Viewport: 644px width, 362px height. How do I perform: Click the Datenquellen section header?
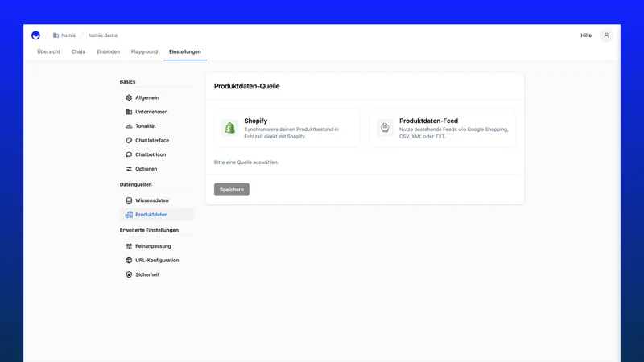pos(135,184)
